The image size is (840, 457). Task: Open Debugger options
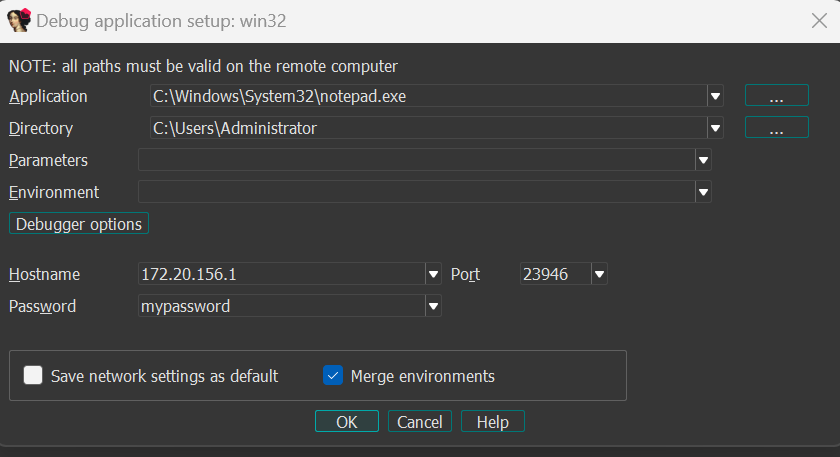(x=79, y=224)
